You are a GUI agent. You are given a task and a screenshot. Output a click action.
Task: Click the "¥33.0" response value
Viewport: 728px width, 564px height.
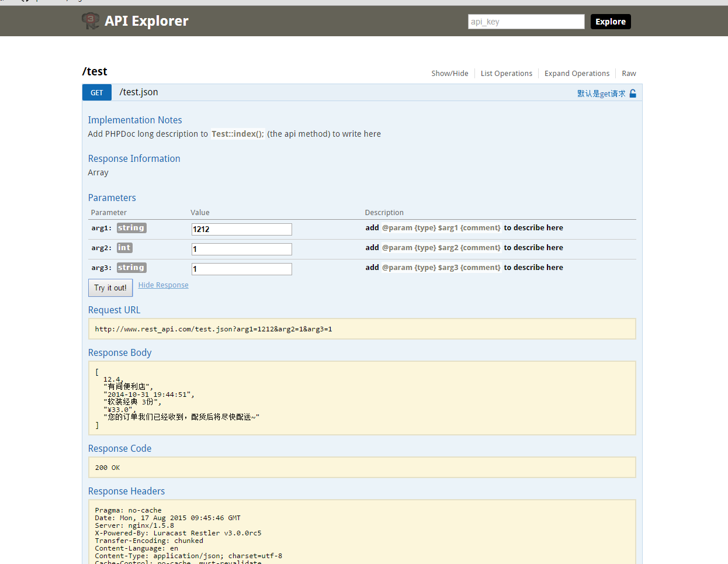(x=120, y=410)
